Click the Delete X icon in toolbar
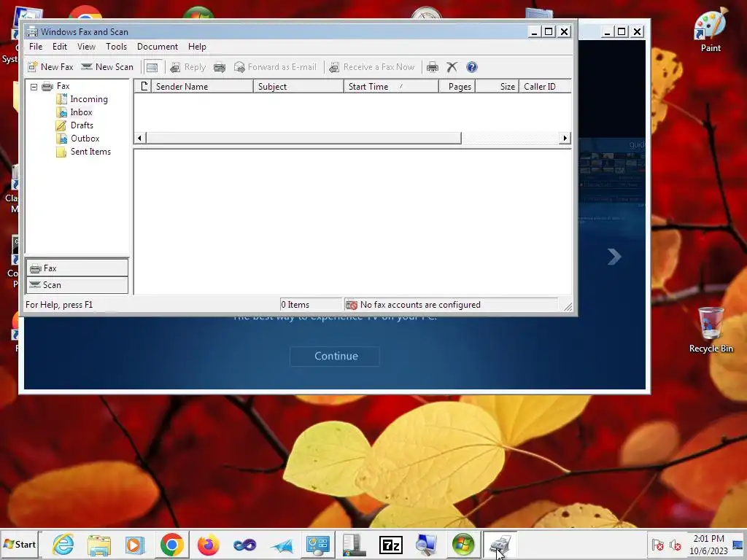The image size is (747, 560). (x=452, y=67)
